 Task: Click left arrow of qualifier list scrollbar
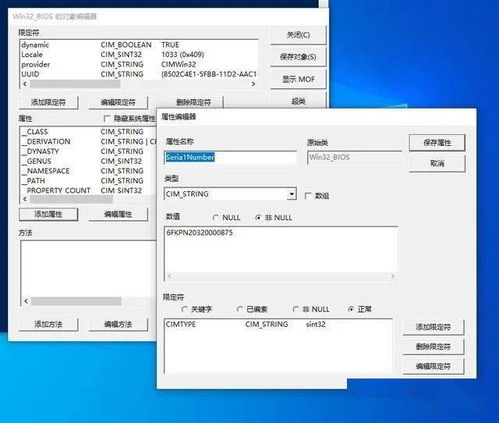pos(25,84)
